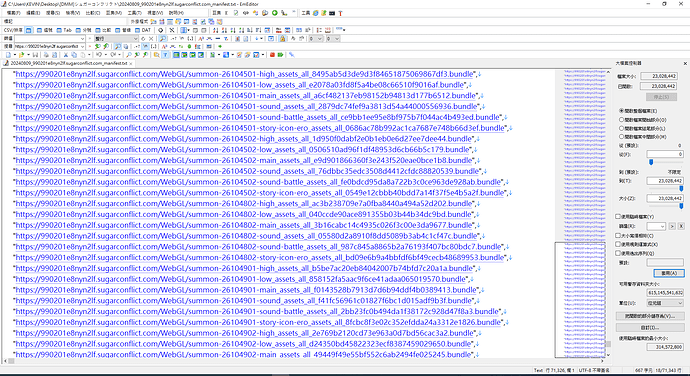690x376 pixels.
Task: Open the 搜尋(S) Search menu
Action: (x=53, y=13)
